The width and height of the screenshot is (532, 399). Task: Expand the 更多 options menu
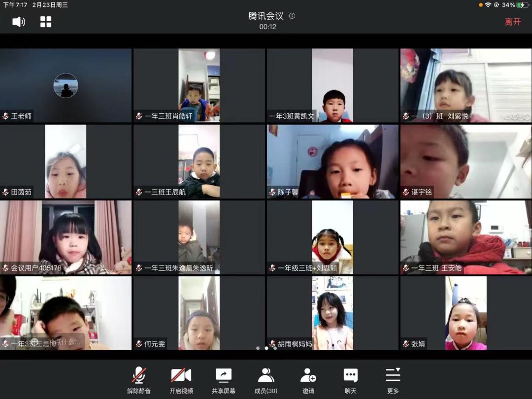(393, 380)
